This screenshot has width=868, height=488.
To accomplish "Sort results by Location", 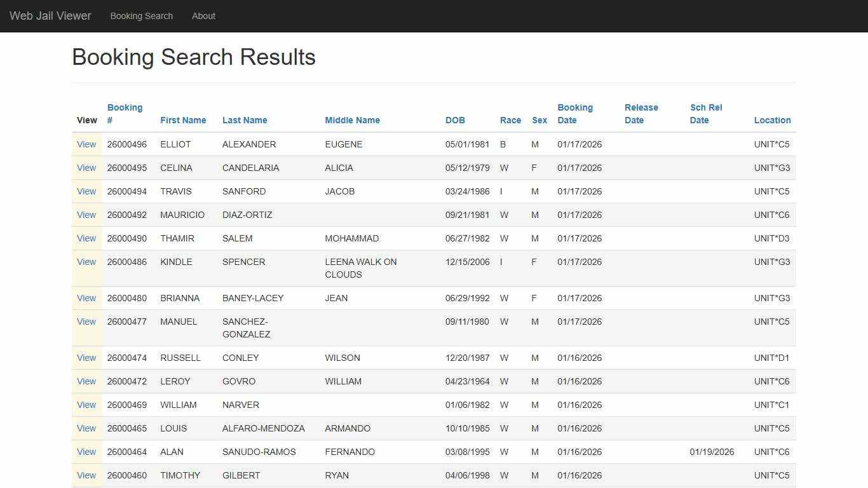I will (772, 120).
